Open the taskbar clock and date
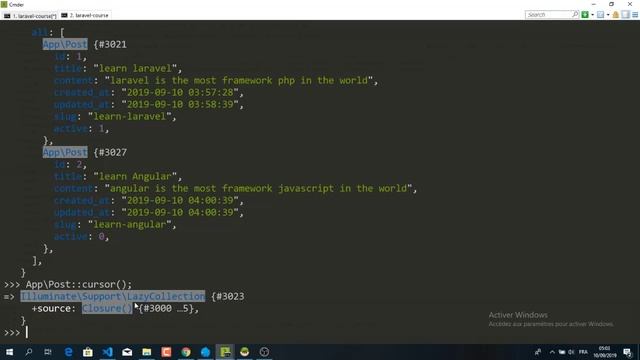Screen dimensions: 640x360 pyautogui.click(x=604, y=352)
